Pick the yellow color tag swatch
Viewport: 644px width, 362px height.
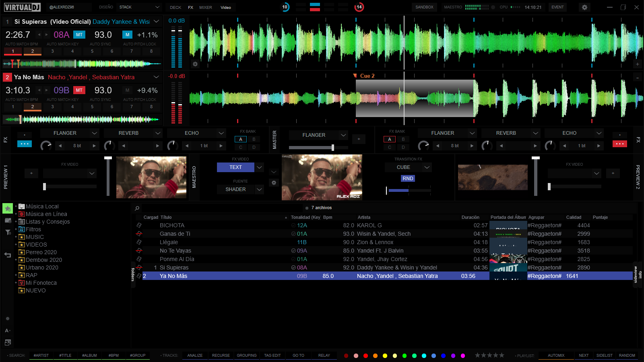click(385, 356)
